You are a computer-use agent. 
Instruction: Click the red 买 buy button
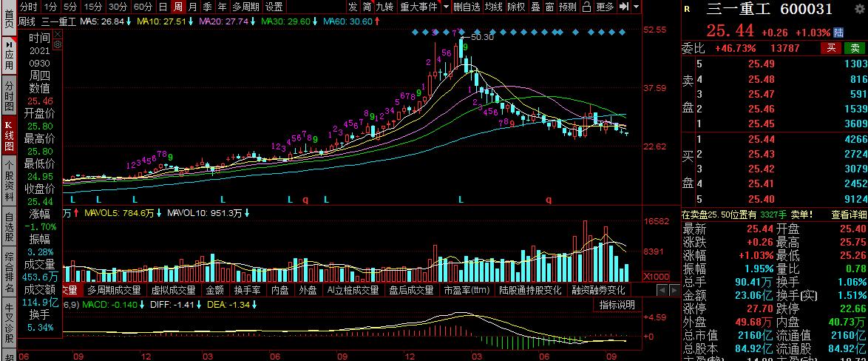tap(831, 48)
